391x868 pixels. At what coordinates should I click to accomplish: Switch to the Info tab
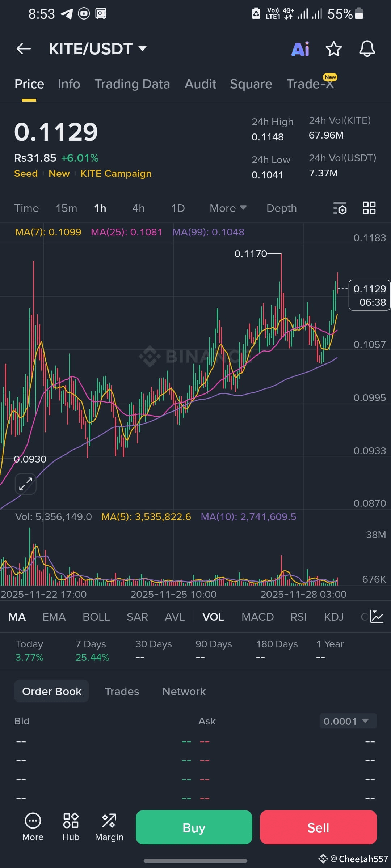coord(69,84)
